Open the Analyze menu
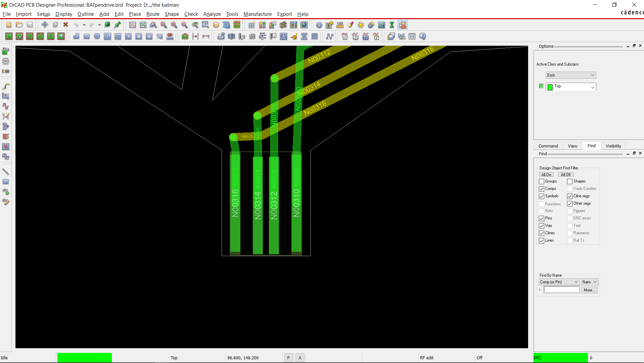 [x=212, y=14]
